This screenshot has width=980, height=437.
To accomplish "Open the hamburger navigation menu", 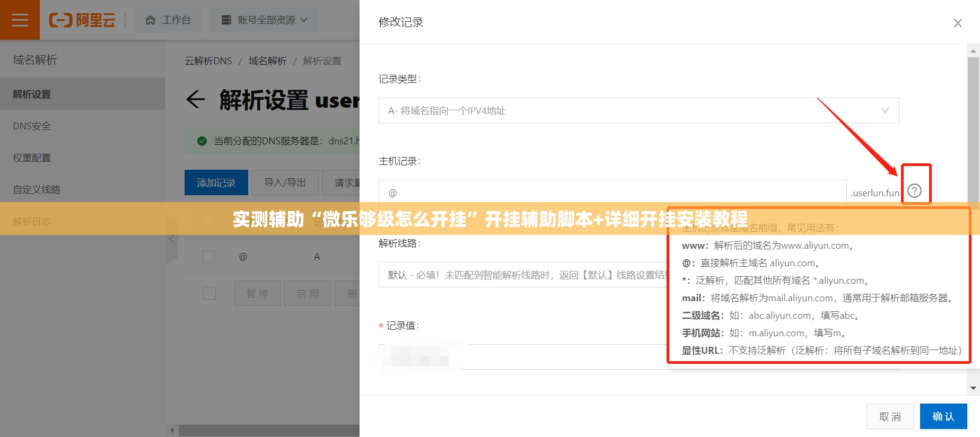I will (20, 20).
